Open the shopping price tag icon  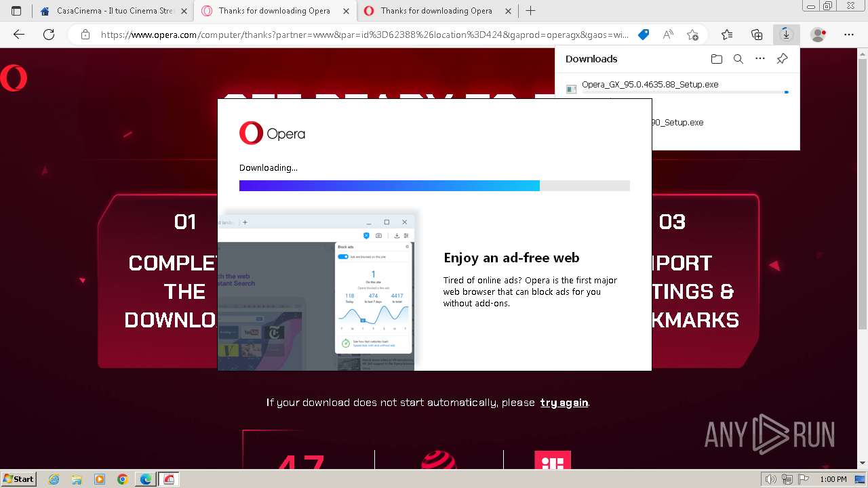pos(644,35)
